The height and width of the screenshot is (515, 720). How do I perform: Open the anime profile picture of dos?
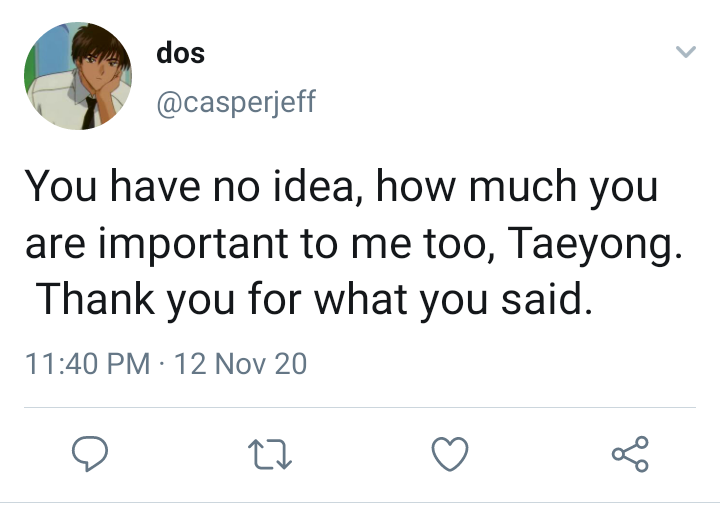78,76
